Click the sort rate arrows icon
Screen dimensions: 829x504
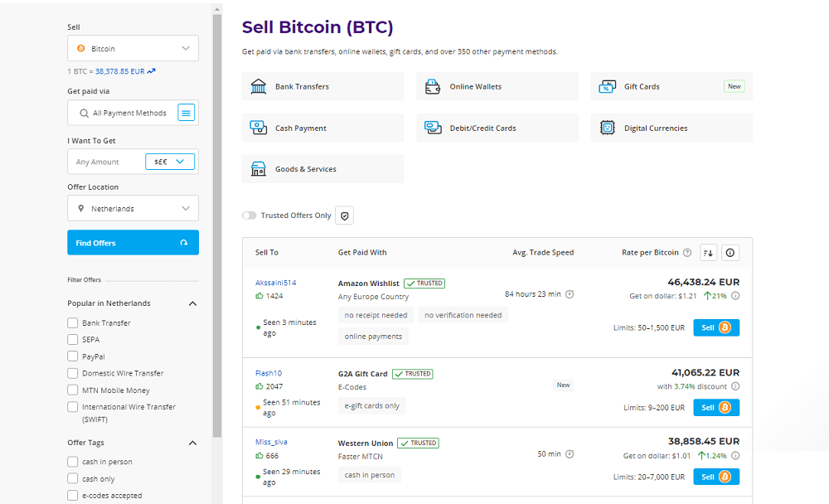[x=709, y=253]
